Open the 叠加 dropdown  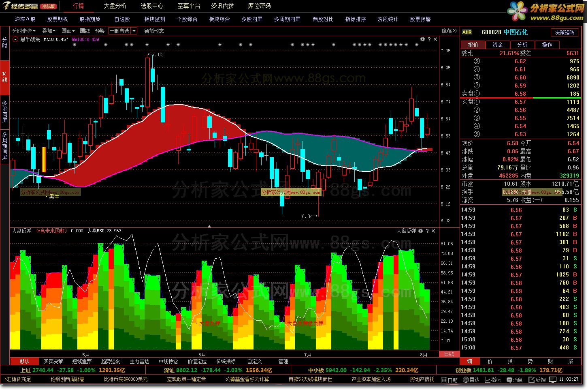click(x=49, y=31)
